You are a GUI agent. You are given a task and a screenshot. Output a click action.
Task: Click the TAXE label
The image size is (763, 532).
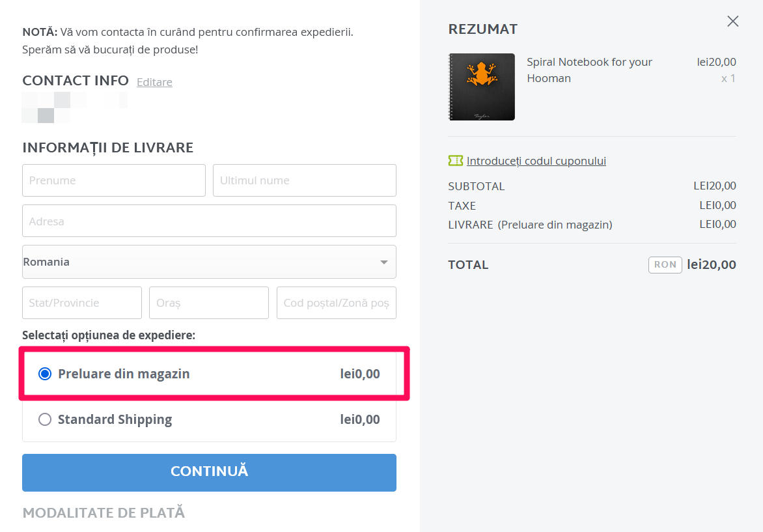(462, 206)
